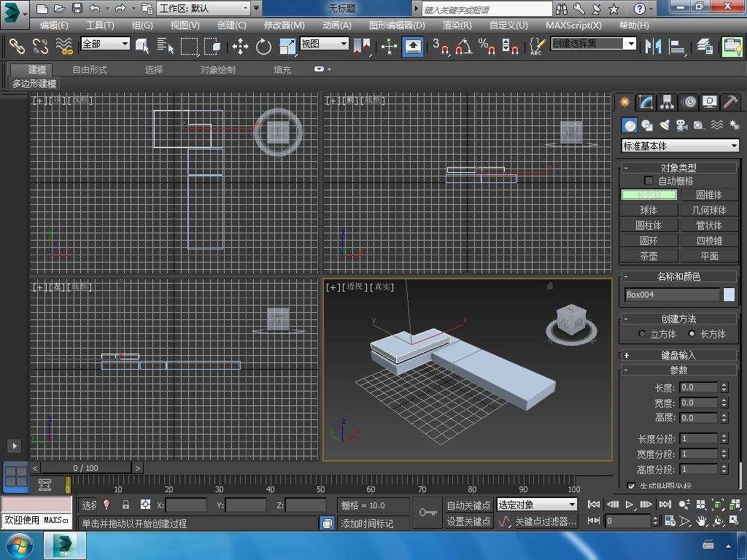
Task: Open the 标准基本体 object category dropdown
Action: [680, 146]
